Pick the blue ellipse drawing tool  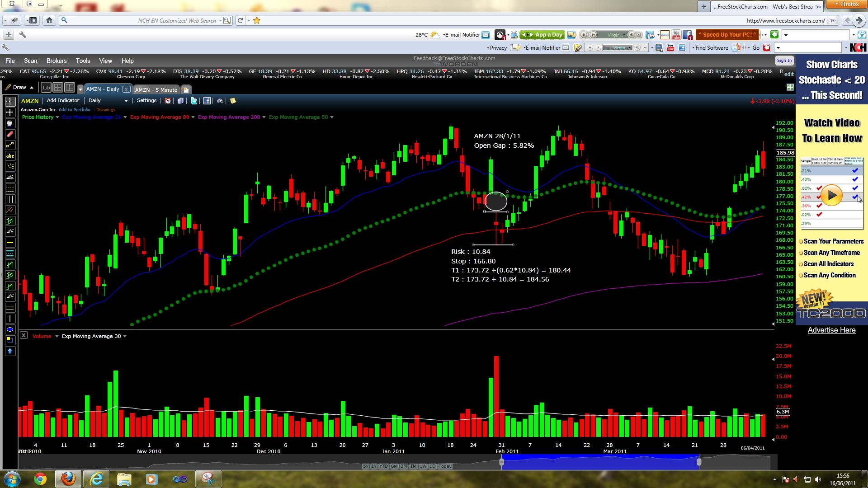point(10,329)
